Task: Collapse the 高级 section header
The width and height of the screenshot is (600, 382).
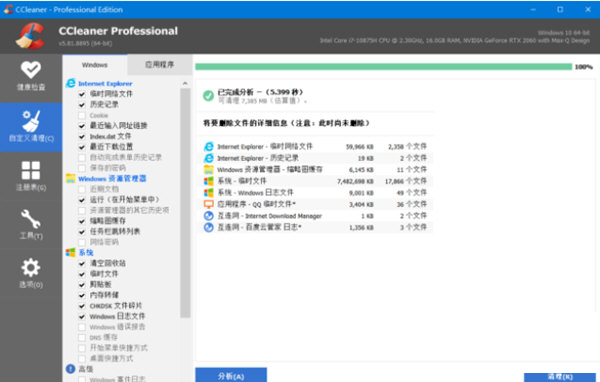Action: point(86,369)
